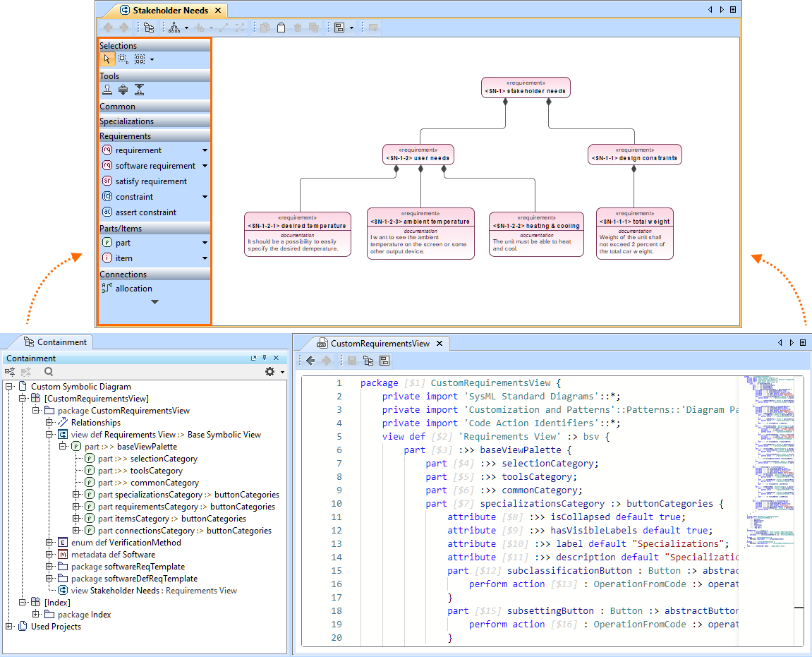Click the search icon in Containment panel
The image size is (812, 657).
pyautogui.click(x=49, y=371)
